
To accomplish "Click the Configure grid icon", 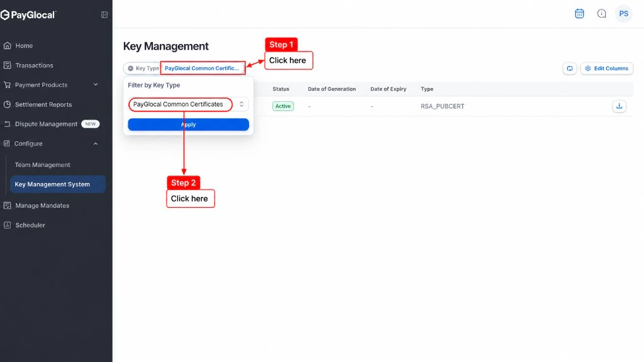I will click(6, 144).
